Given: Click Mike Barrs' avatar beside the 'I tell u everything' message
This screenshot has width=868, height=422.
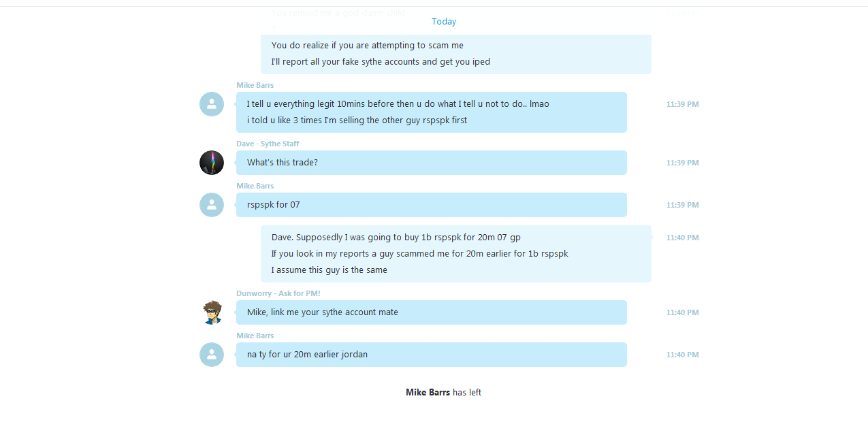Looking at the screenshot, I should coord(212,104).
